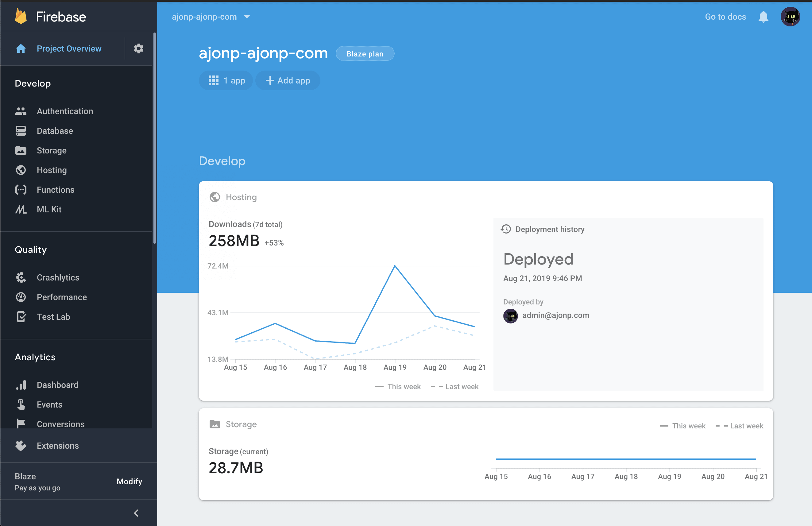Click the Blaze plan badge
The height and width of the screenshot is (526, 812).
tap(365, 54)
